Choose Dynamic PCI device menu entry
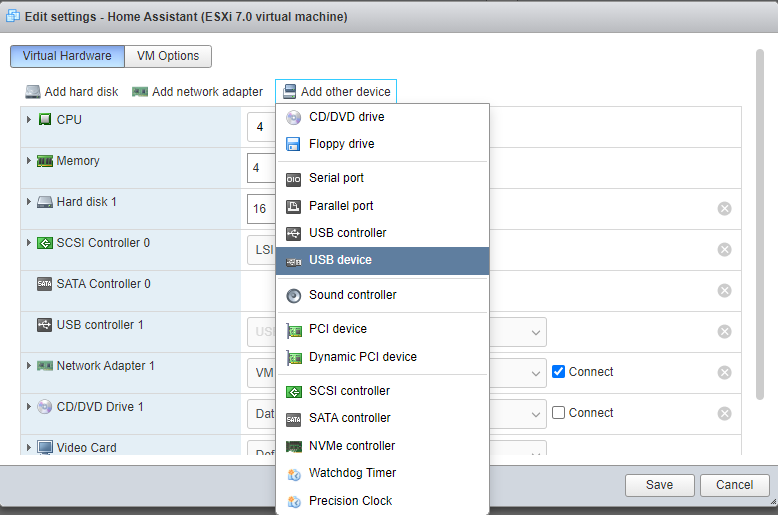The image size is (778, 515). point(383,357)
